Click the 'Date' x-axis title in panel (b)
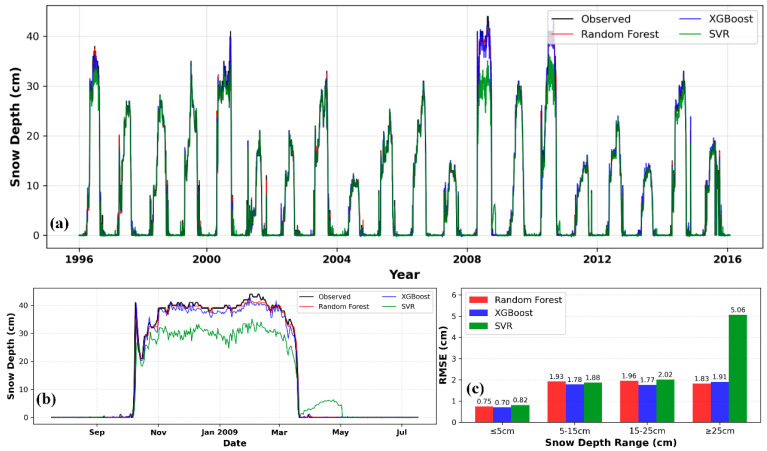This screenshot has width=767, height=451. click(x=235, y=443)
